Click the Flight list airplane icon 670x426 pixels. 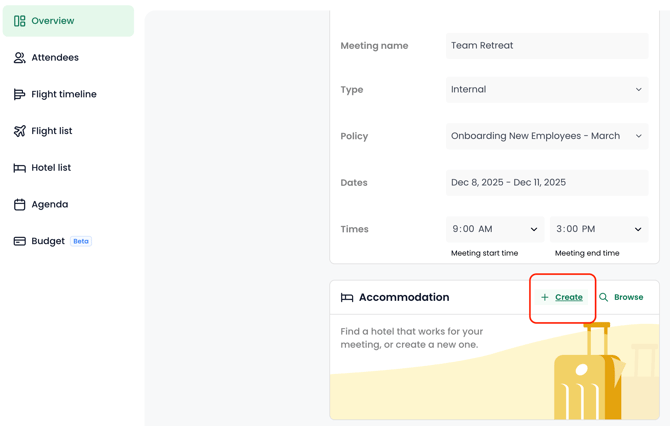coord(19,131)
